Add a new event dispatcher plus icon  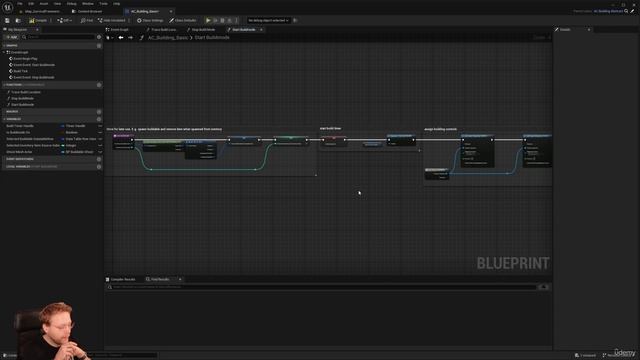coord(99,159)
